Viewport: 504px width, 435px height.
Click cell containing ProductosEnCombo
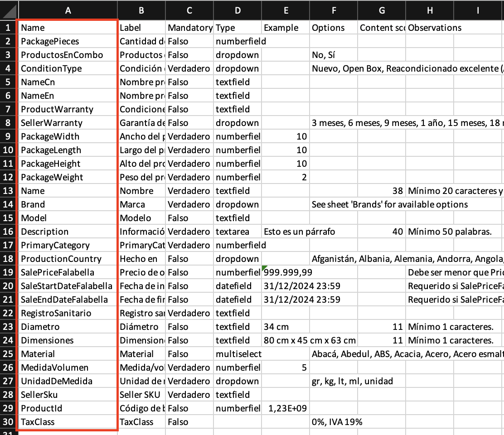(68, 55)
